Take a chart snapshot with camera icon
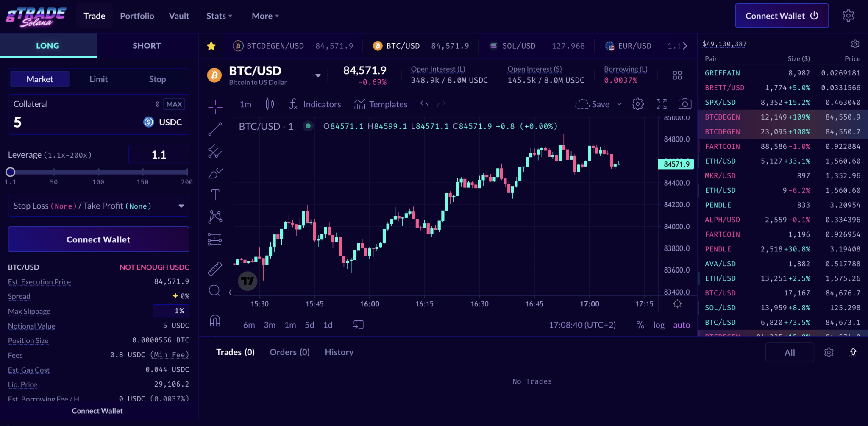 click(x=685, y=104)
